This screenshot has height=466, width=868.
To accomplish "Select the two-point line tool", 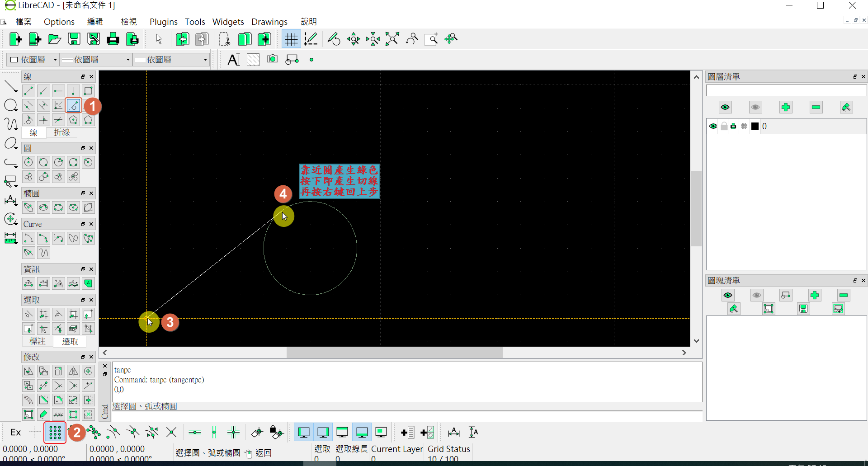I will [28, 91].
